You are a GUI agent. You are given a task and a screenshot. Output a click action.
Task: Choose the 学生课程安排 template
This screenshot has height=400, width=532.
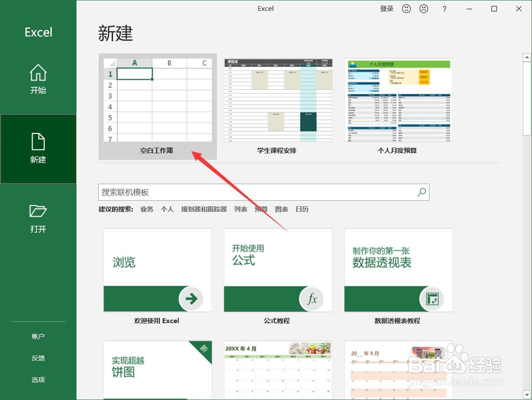(x=278, y=106)
